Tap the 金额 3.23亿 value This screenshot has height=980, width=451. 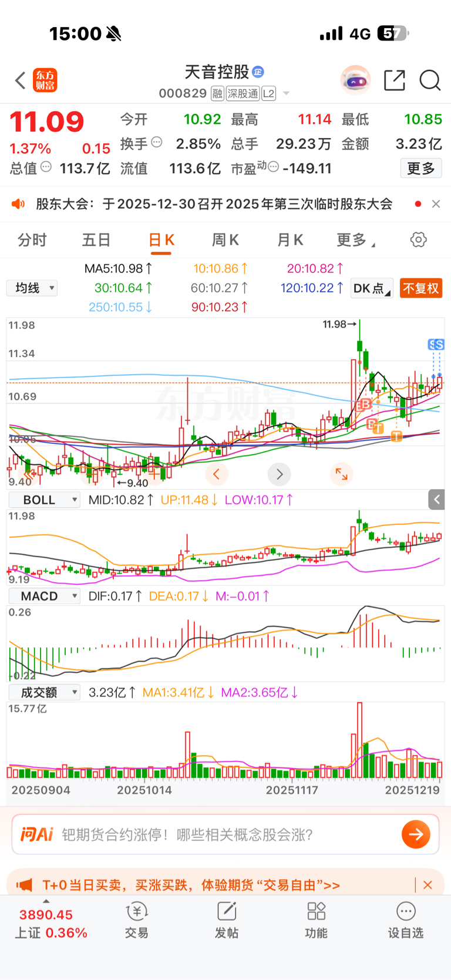(418, 144)
